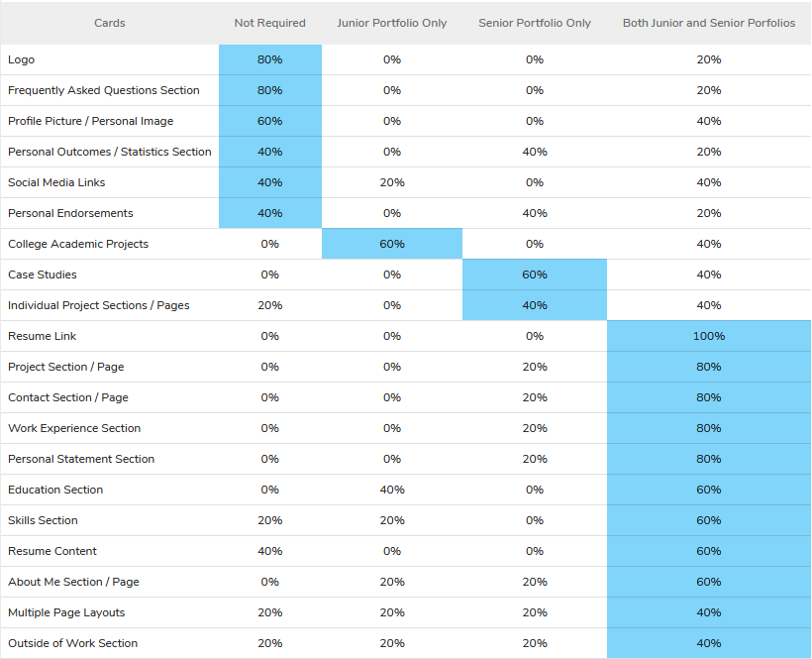Click Education Section 40% junior cell
Viewport: 812px width, 659px height.
tap(392, 490)
